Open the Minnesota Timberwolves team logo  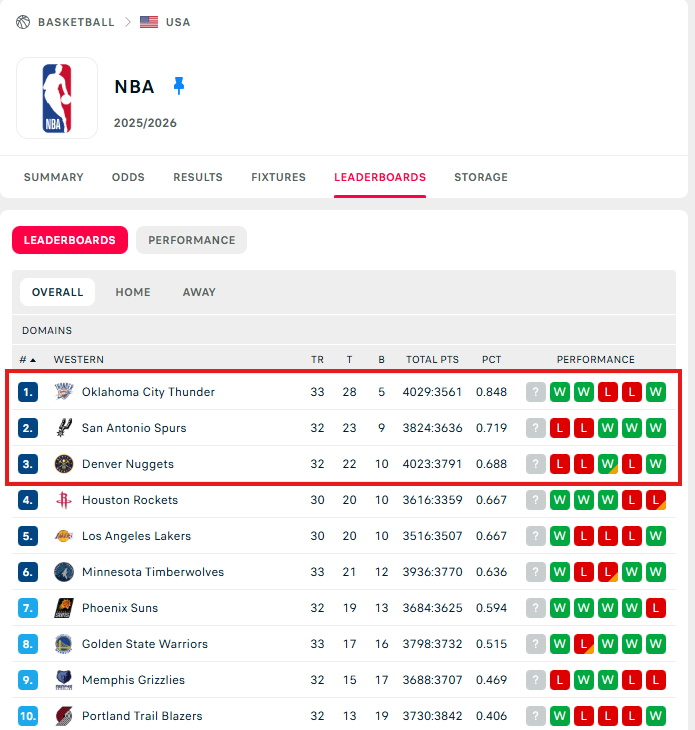point(64,572)
